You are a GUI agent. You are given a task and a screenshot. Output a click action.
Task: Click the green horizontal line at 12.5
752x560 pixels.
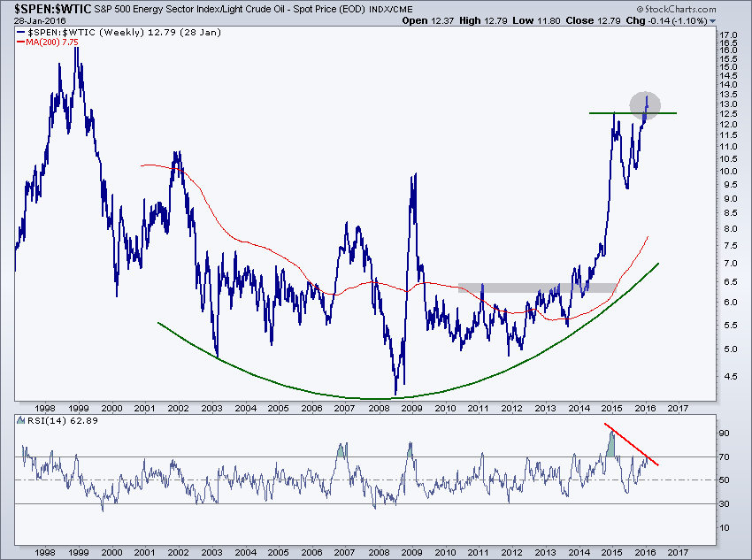(x=633, y=113)
